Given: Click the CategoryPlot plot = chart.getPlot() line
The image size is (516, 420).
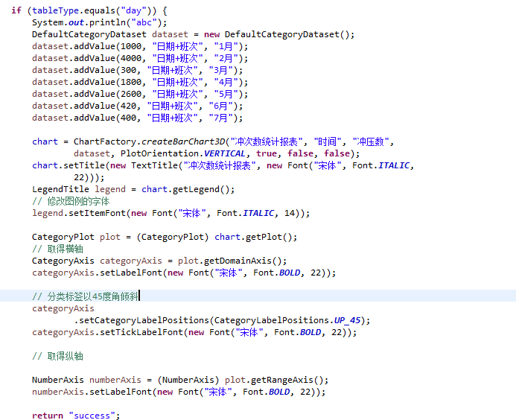Looking at the screenshot, I should click(165, 237).
